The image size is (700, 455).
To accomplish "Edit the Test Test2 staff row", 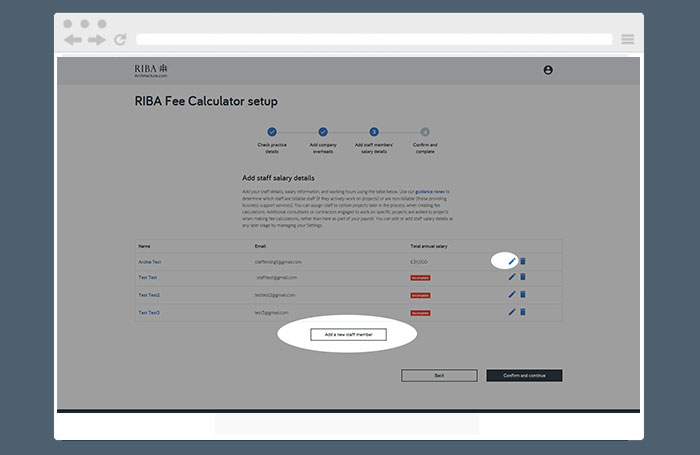I will pyautogui.click(x=512, y=294).
